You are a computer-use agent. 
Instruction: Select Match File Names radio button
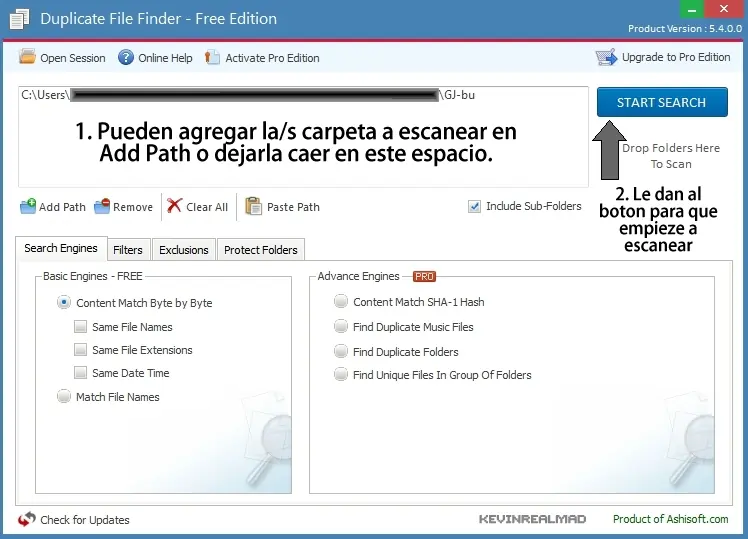pyautogui.click(x=64, y=396)
